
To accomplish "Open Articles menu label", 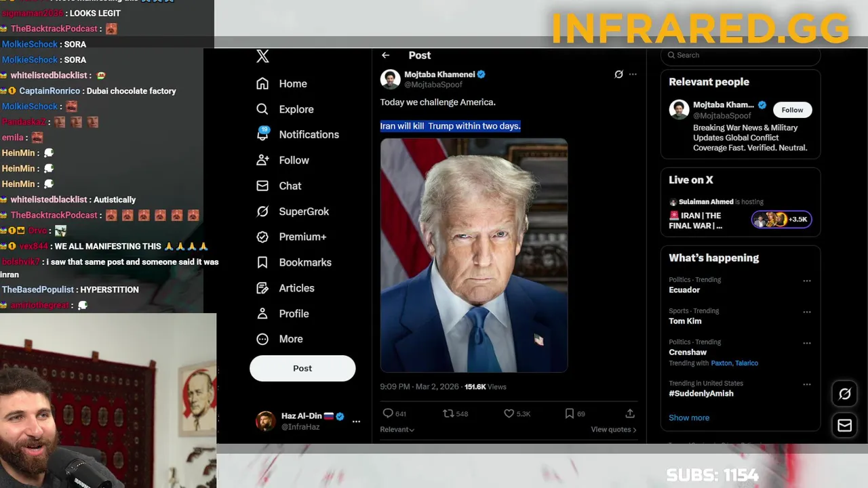I will pos(296,288).
